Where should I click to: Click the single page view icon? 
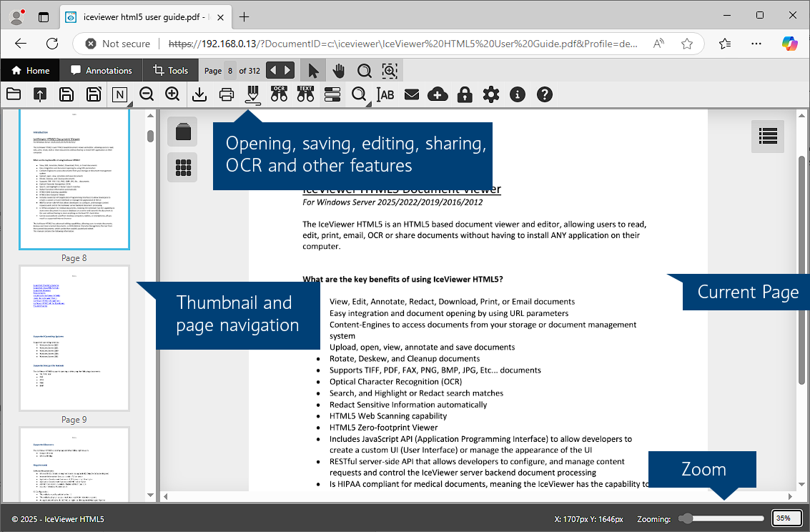click(183, 131)
